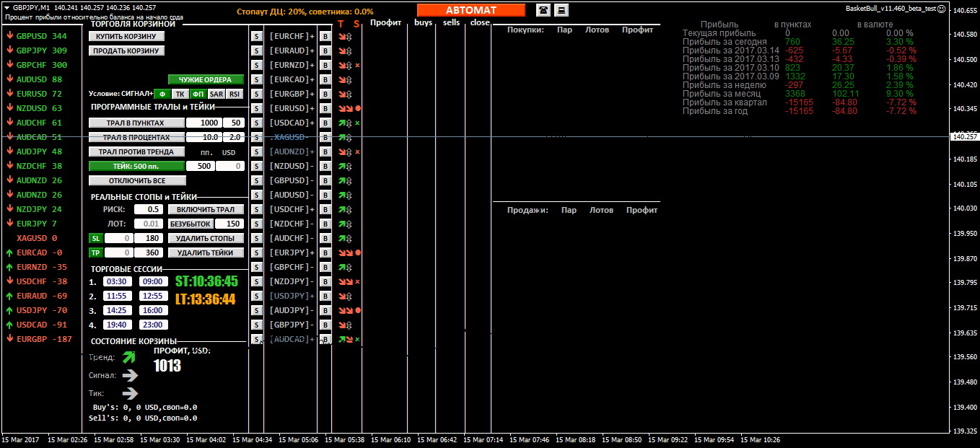Viewport: 980px width, 448px height.
Task: Click the computer icon beside the telephone icon
Action: click(561, 9)
